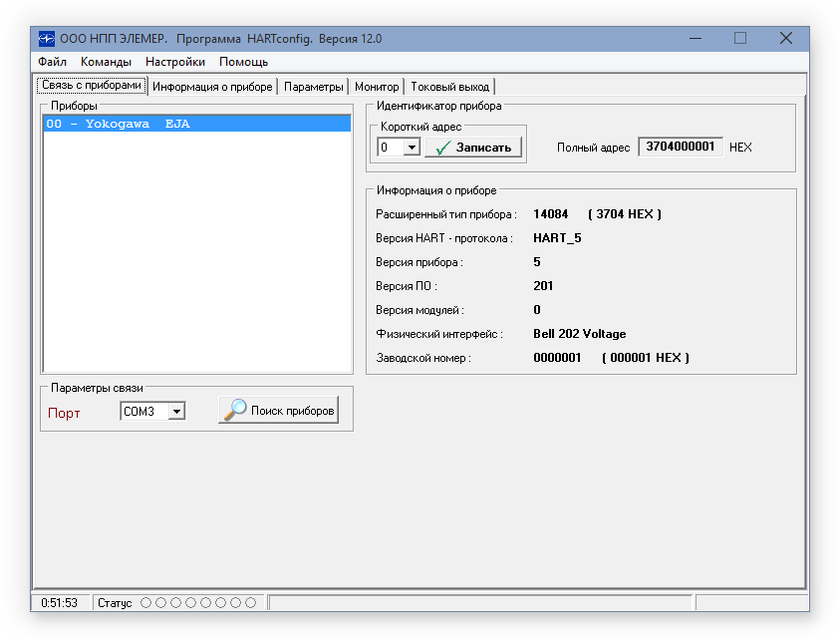
Task: Switch to the Монитор tab
Action: (377, 86)
